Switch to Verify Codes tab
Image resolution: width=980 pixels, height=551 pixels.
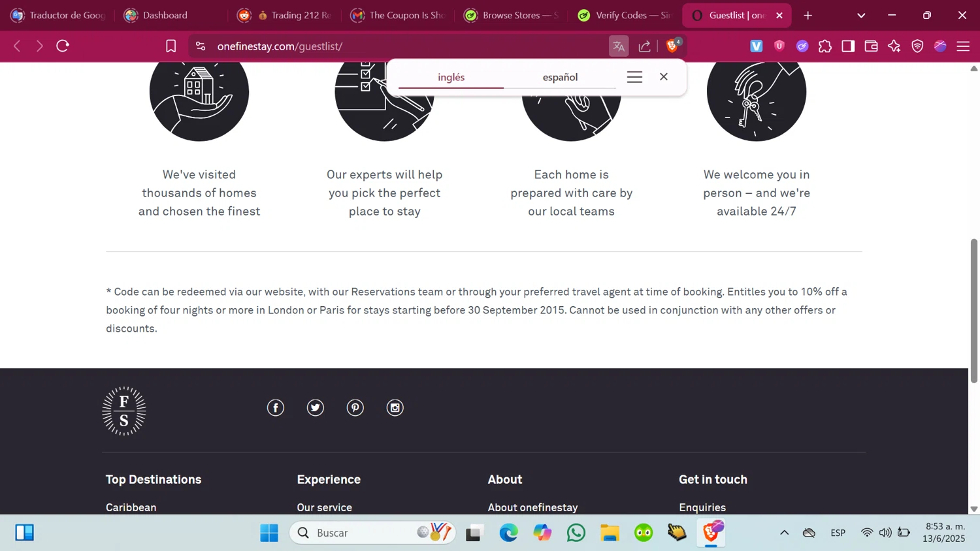click(625, 15)
